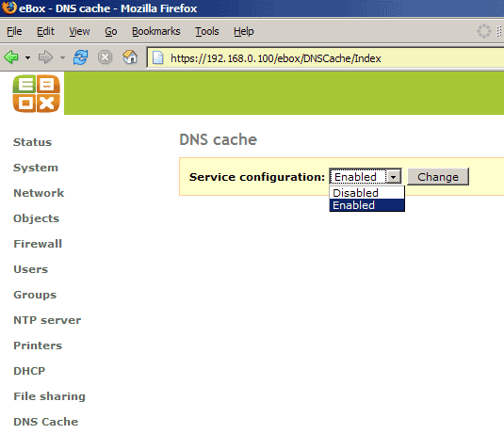
Task: Choose Enabled from the dropdown list
Action: 366,205
